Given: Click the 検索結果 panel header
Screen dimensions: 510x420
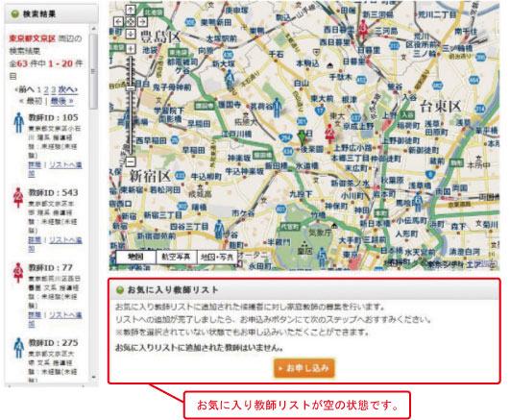Looking at the screenshot, I should pyautogui.click(x=52, y=14).
